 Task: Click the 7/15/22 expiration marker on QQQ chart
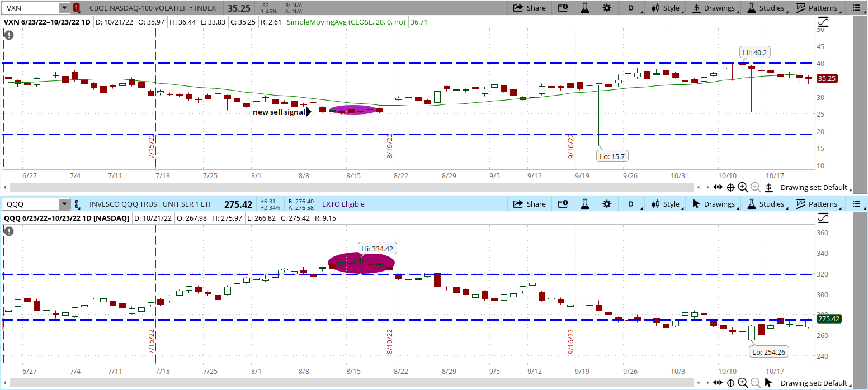151,343
